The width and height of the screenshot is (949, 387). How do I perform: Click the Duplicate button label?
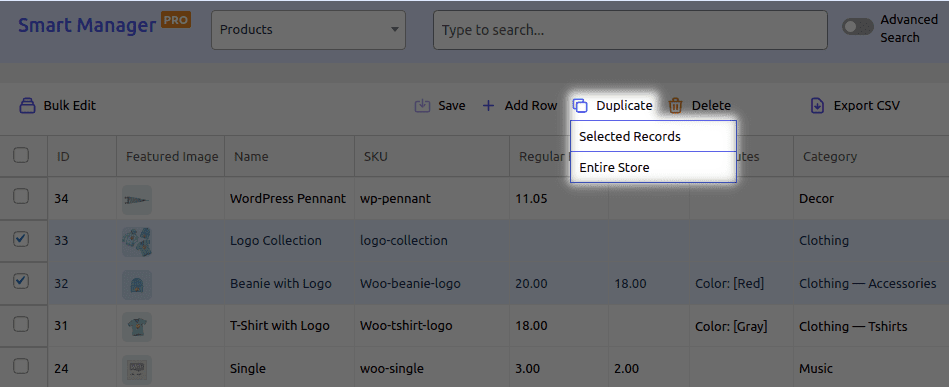(x=624, y=105)
